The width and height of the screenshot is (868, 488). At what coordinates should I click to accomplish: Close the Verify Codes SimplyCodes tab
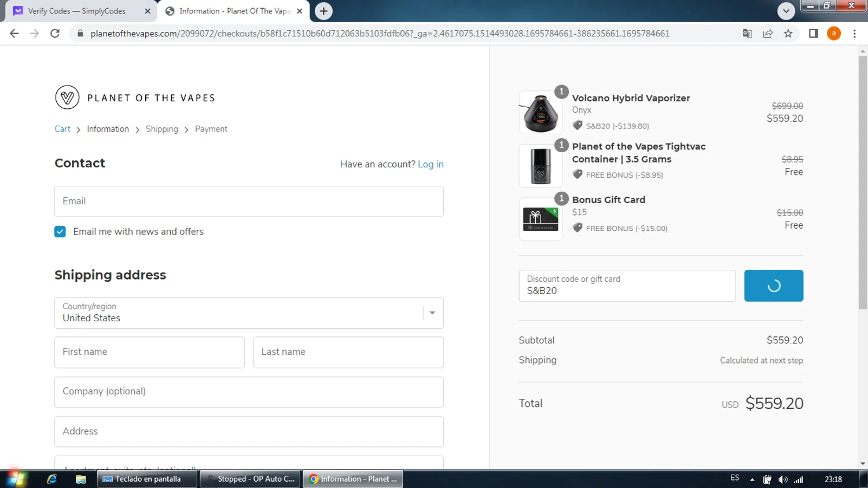[x=148, y=11]
